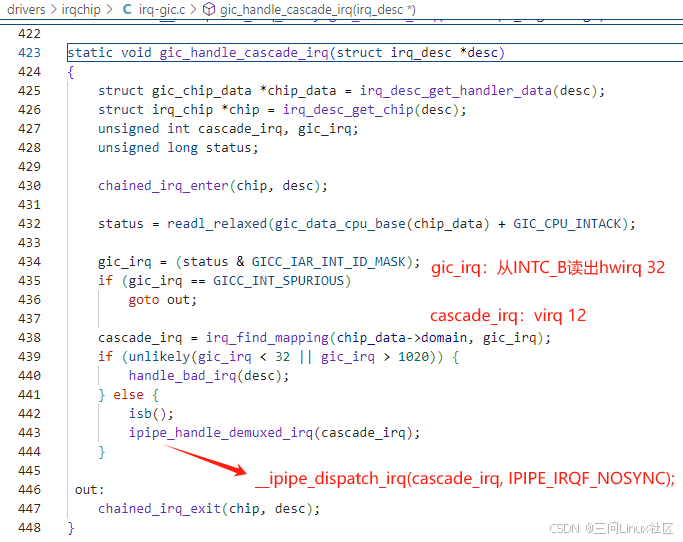Click ipipe_handle_demuxed_irq call
This screenshot has width=683, height=542.
coord(221,433)
